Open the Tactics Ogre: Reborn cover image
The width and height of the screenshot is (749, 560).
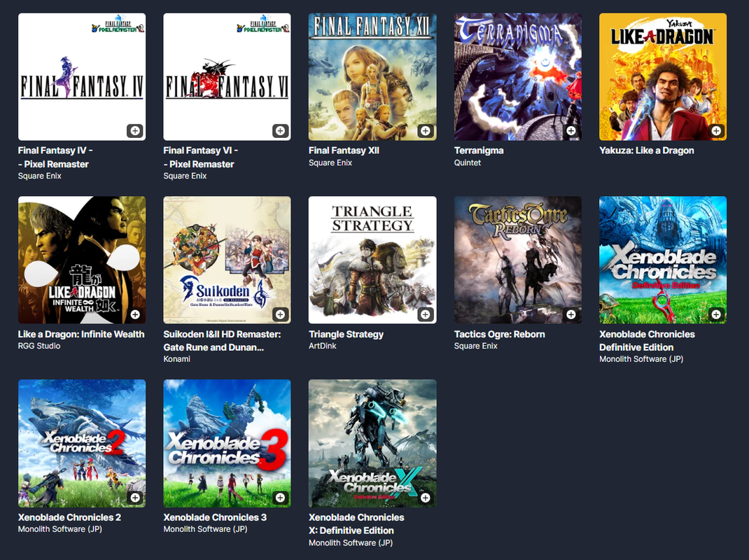point(518,260)
